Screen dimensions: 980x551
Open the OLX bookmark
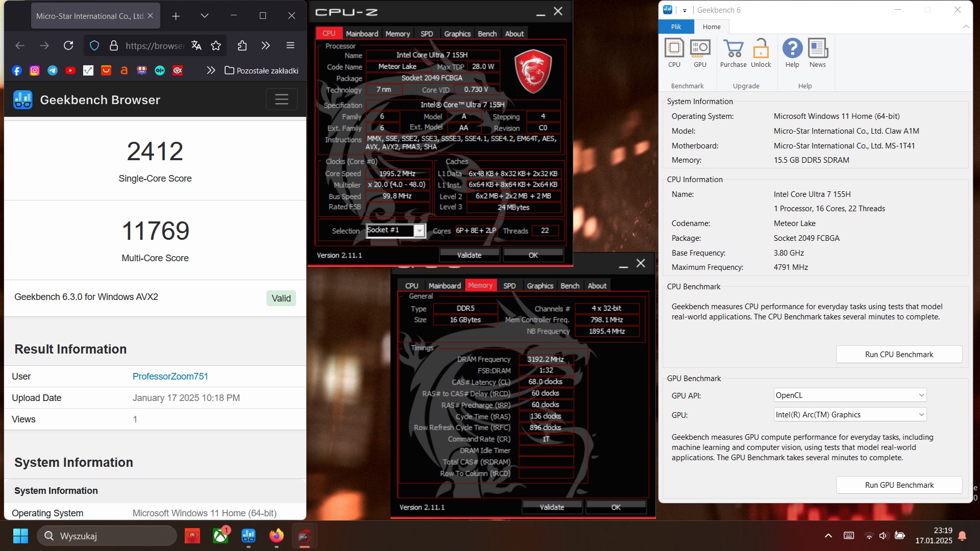[160, 70]
